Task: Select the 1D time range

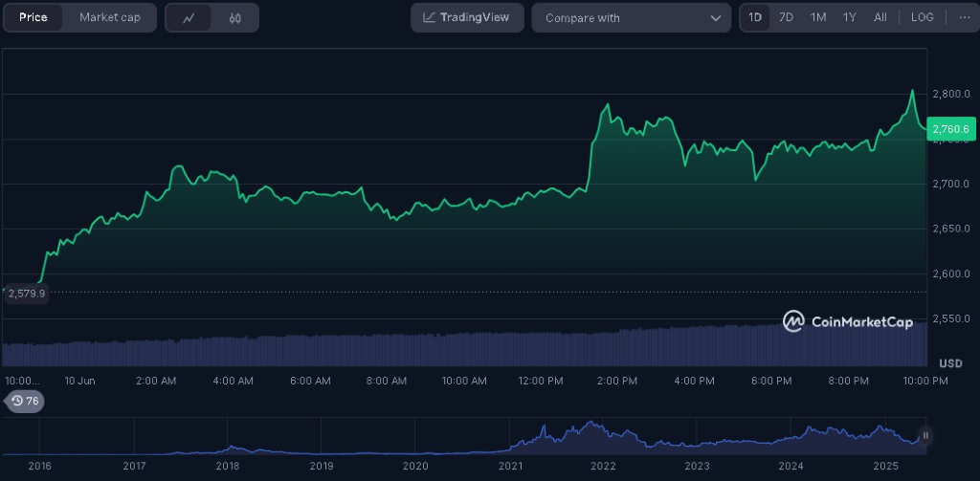Action: (755, 17)
